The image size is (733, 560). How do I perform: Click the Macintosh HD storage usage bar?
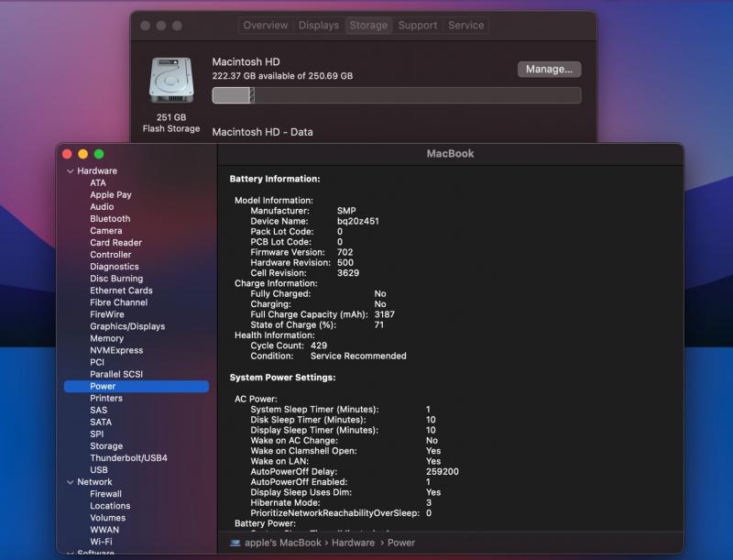(x=397, y=95)
